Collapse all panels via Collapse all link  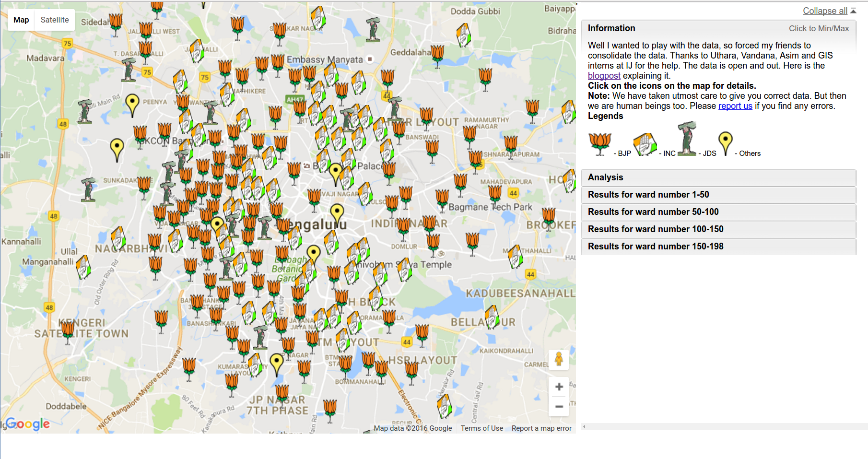(x=825, y=11)
